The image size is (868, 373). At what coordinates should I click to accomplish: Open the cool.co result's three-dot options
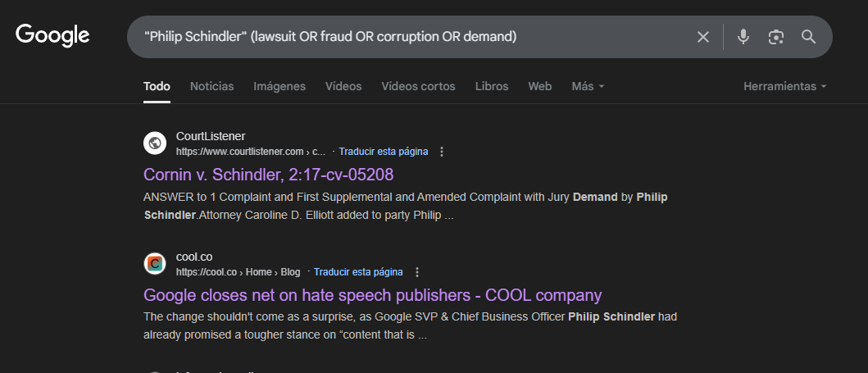417,272
